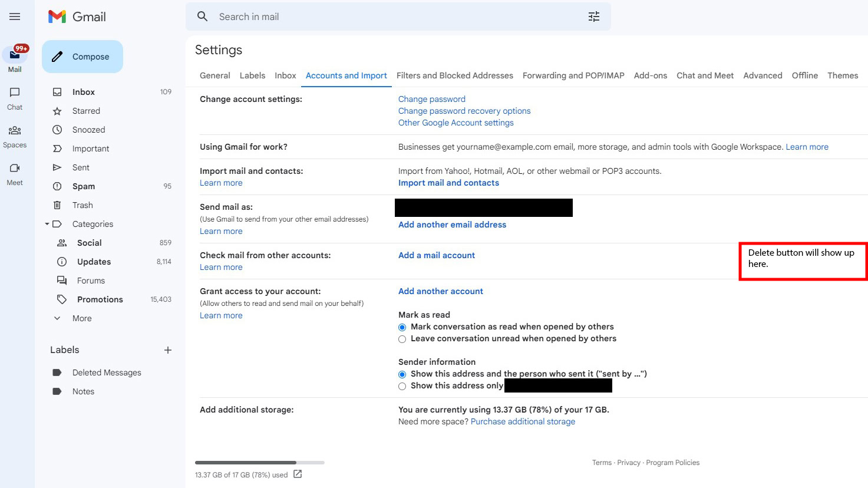Collapse the Categories section arrow

[47, 224]
